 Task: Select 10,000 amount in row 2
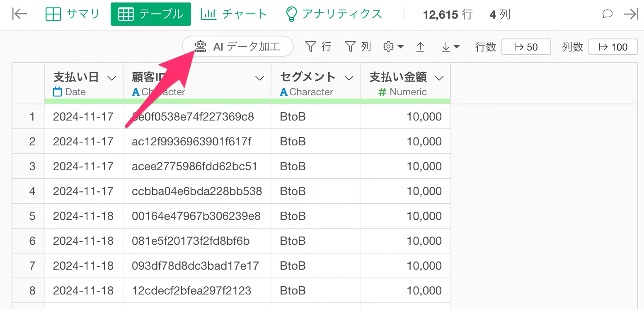(405, 141)
